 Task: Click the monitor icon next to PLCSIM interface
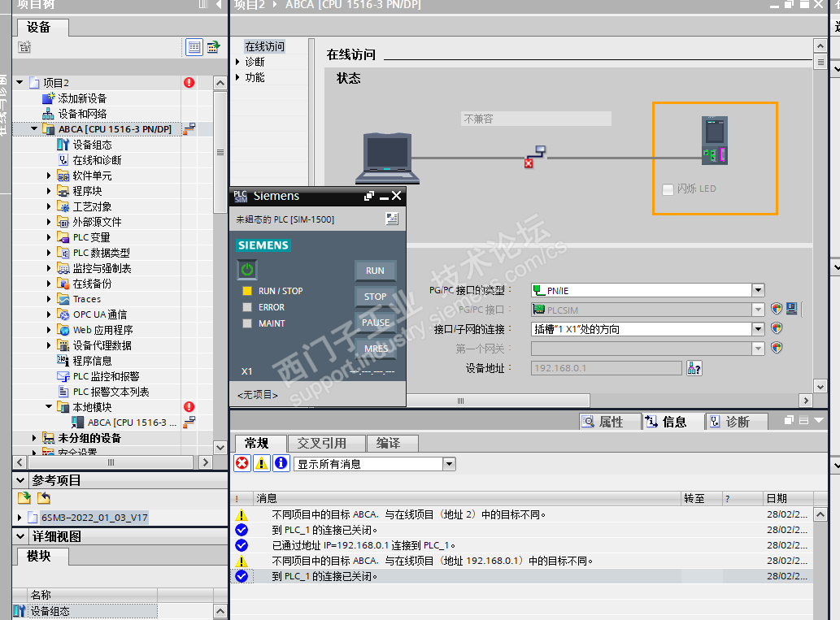tap(792, 309)
